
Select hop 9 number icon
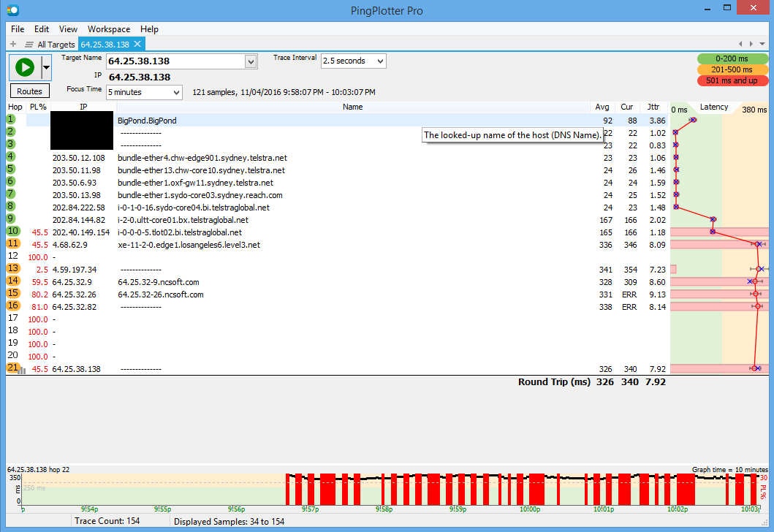tap(11, 218)
